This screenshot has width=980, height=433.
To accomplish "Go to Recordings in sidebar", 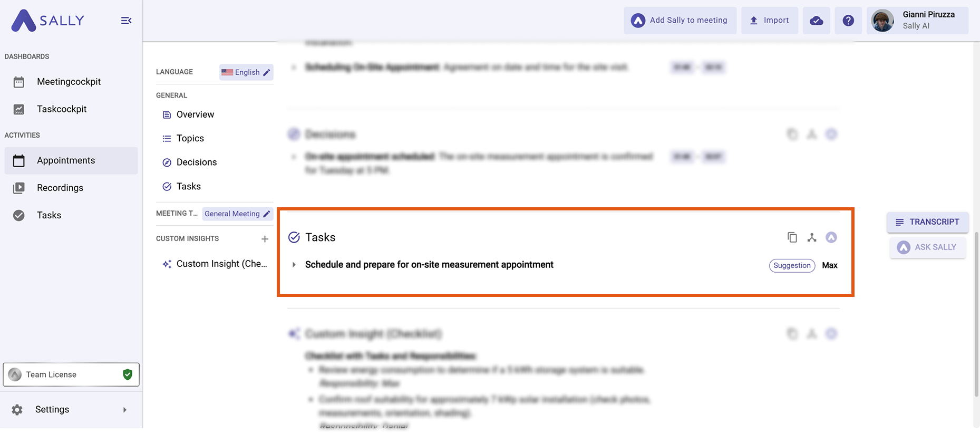I will [60, 188].
